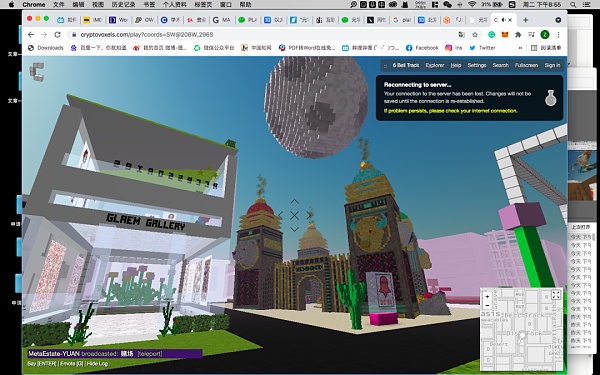Open the Explorer menu item
Viewport: 600px width, 375px height.
tap(435, 65)
